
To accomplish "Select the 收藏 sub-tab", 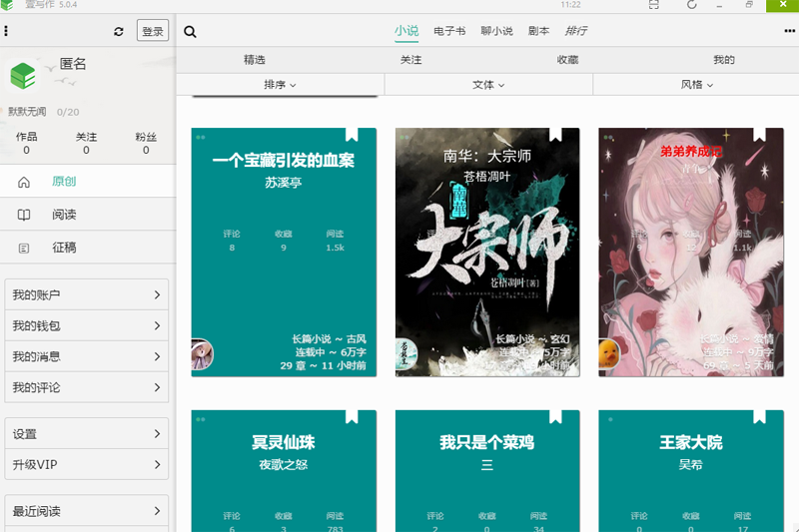I will [x=567, y=60].
